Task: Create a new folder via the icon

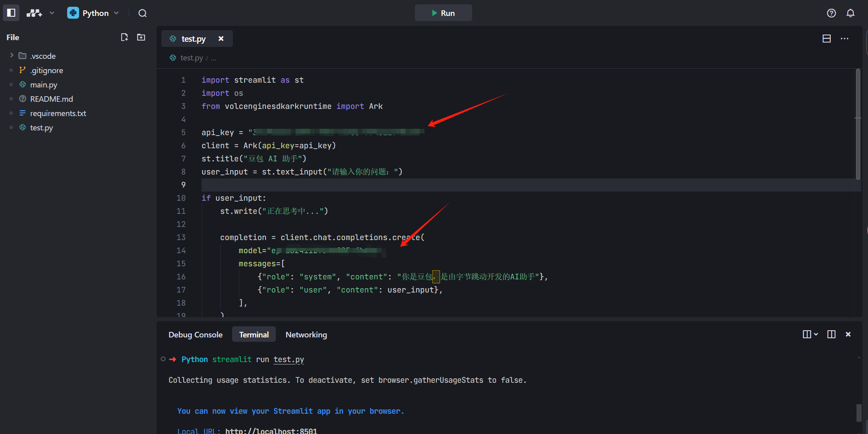Action: coord(141,37)
